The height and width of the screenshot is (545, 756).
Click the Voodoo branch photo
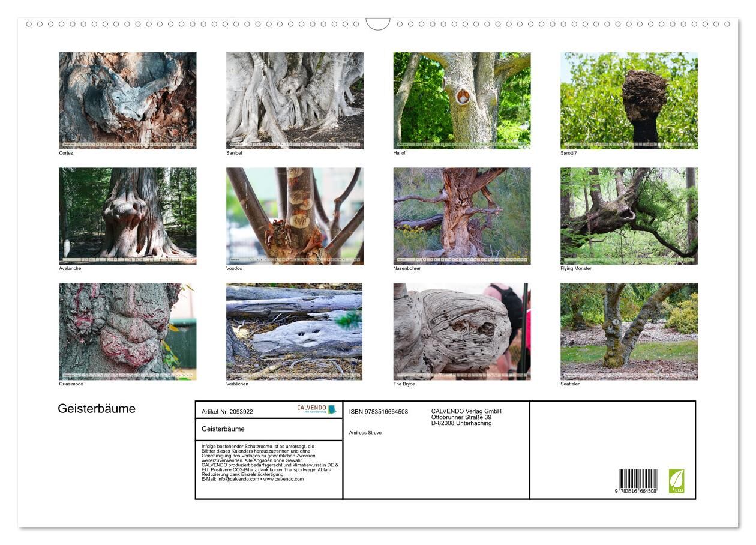295,215
